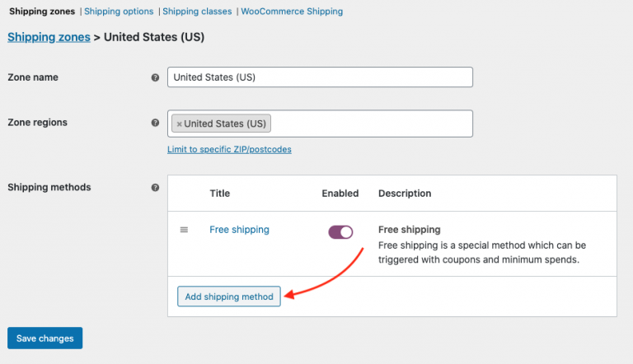This screenshot has height=364, width=633.
Task: Open the Shipping classes tab
Action: (197, 12)
